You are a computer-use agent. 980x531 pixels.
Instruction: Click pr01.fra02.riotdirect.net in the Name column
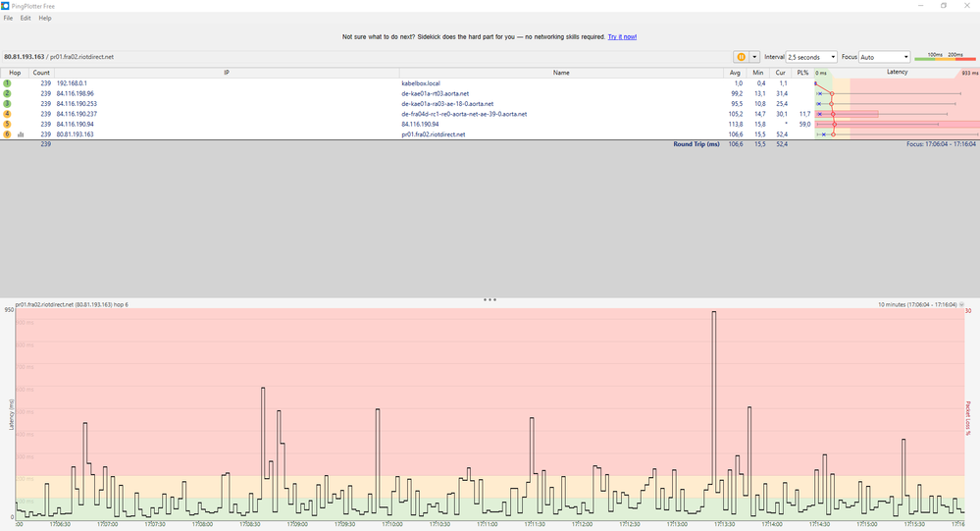point(434,134)
